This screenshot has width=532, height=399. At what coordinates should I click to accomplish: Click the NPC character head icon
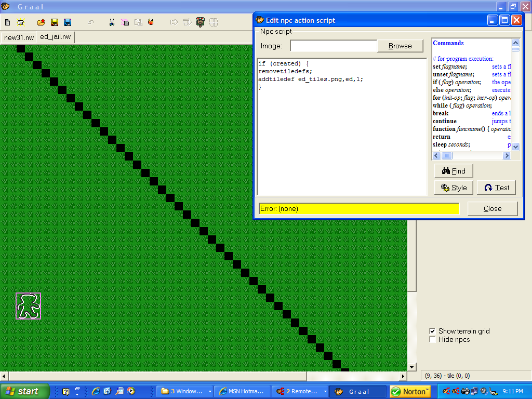201,22
